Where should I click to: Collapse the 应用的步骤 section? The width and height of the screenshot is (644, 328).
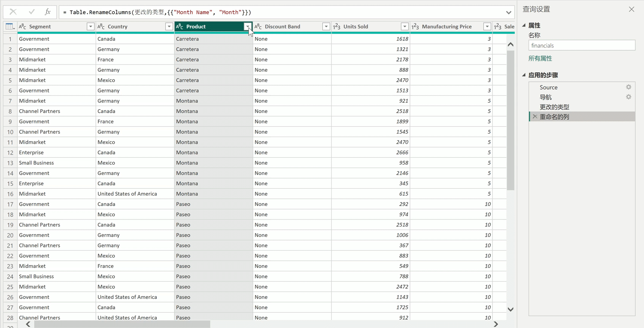[524, 75]
